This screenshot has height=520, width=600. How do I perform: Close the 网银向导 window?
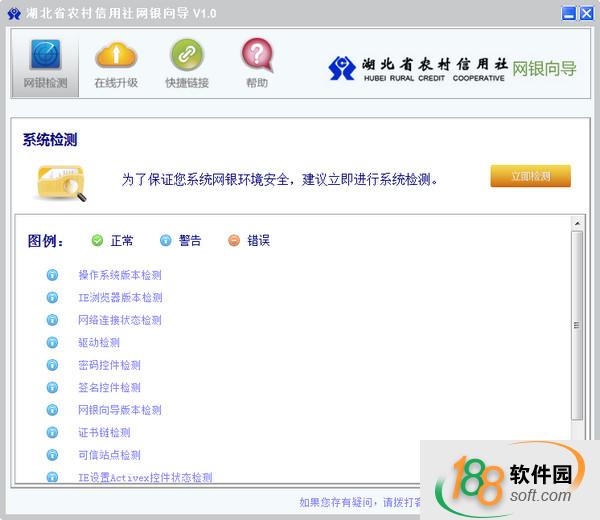tap(586, 14)
